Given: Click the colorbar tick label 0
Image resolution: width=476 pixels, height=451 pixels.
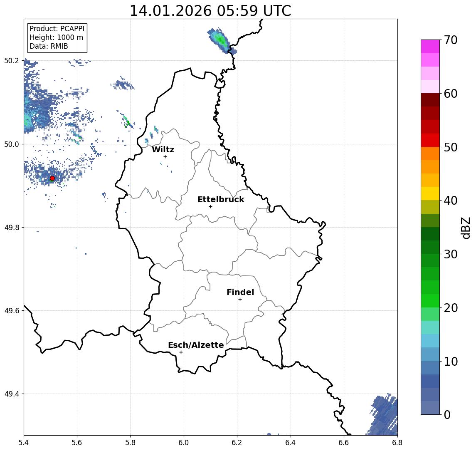Looking at the screenshot, I should point(447,414).
